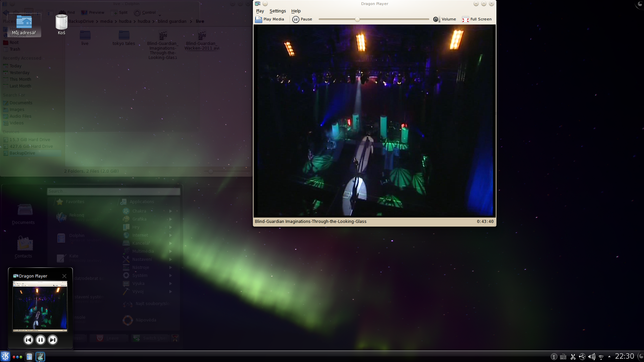Select the tokyo tales folder
The image size is (644, 362).
124,38
